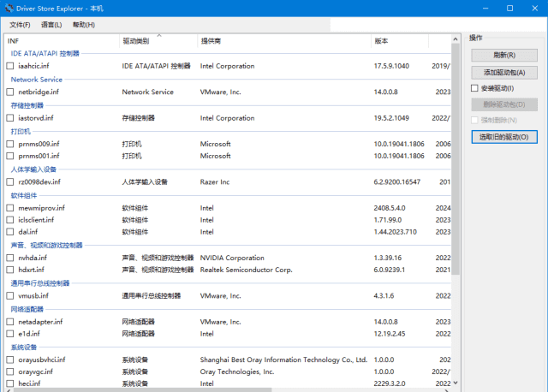Check the box for rz0098dev.inf
This screenshot has width=548, height=392.
[x=10, y=182]
